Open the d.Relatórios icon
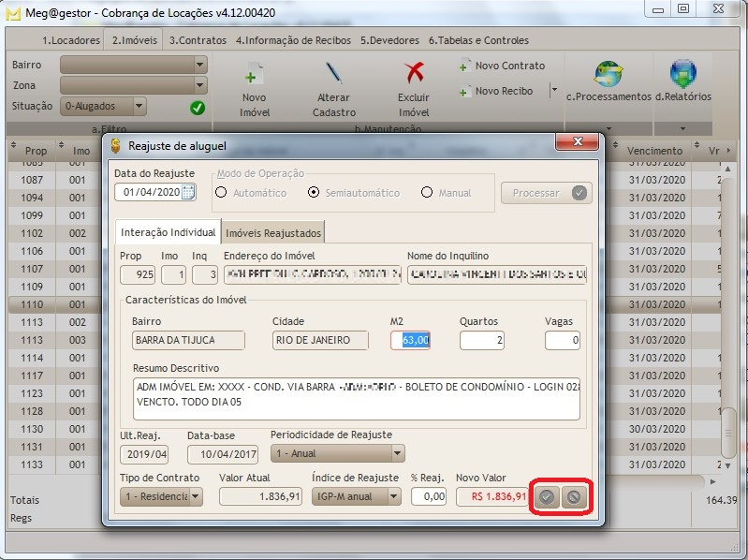This screenshot has height=560, width=748. [x=682, y=75]
